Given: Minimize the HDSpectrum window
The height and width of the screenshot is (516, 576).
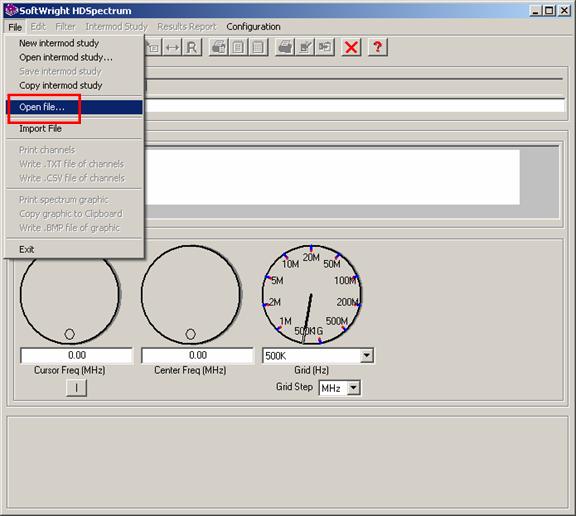Looking at the screenshot, I should click(536, 11).
